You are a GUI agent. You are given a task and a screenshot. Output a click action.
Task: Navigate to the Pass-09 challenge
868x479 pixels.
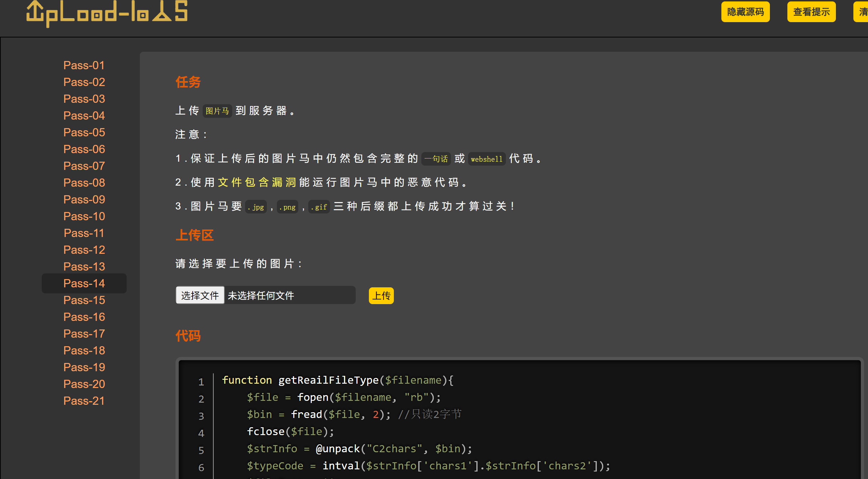coord(84,200)
